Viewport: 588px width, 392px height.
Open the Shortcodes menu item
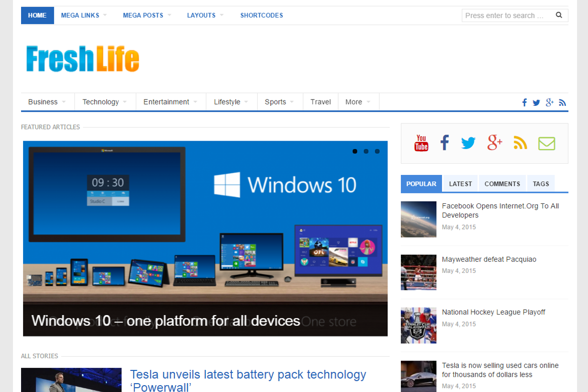[262, 15]
